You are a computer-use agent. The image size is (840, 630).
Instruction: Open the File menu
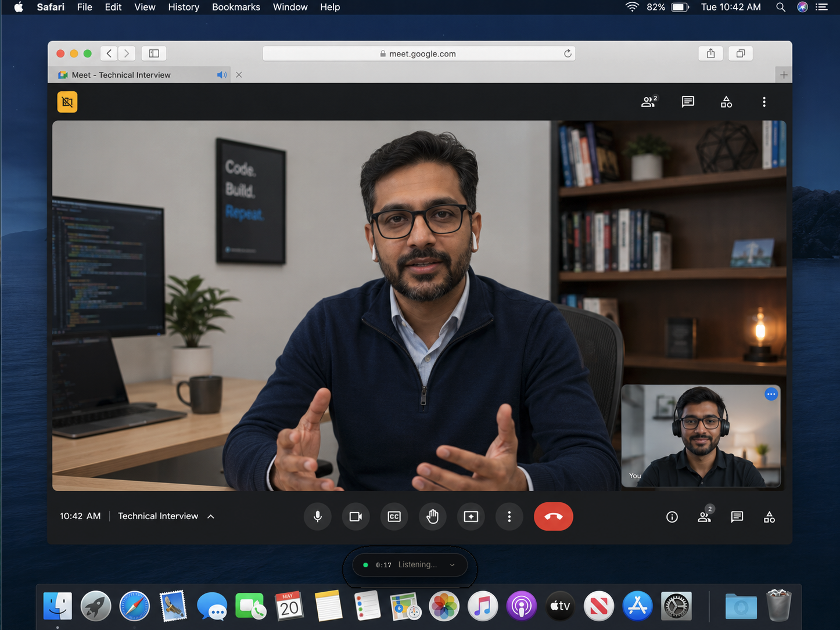pos(85,7)
